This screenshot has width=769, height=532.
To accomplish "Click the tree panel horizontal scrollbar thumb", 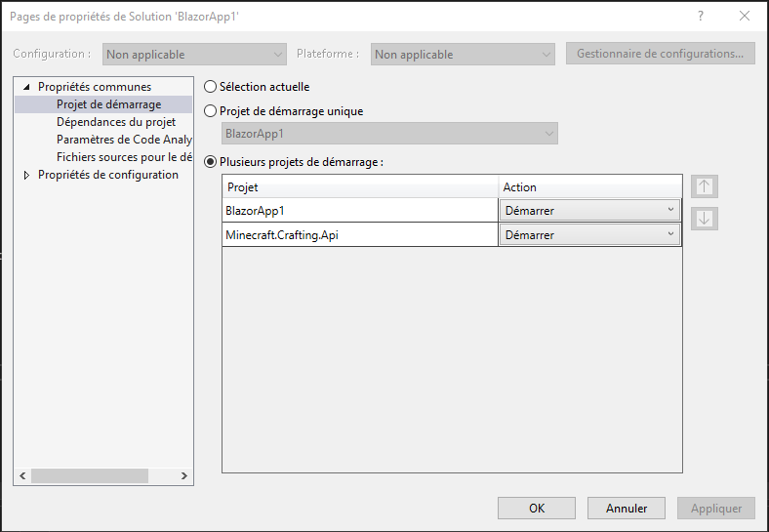I will click(x=90, y=475).
